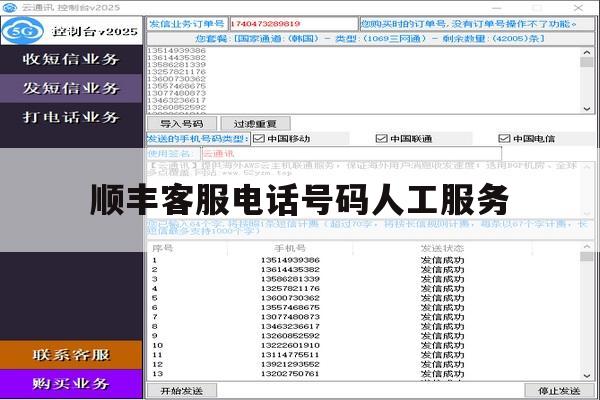Image resolution: width=600 pixels, height=400 pixels.
Task: Toggle the 中国联通 checkbox
Action: (382, 139)
